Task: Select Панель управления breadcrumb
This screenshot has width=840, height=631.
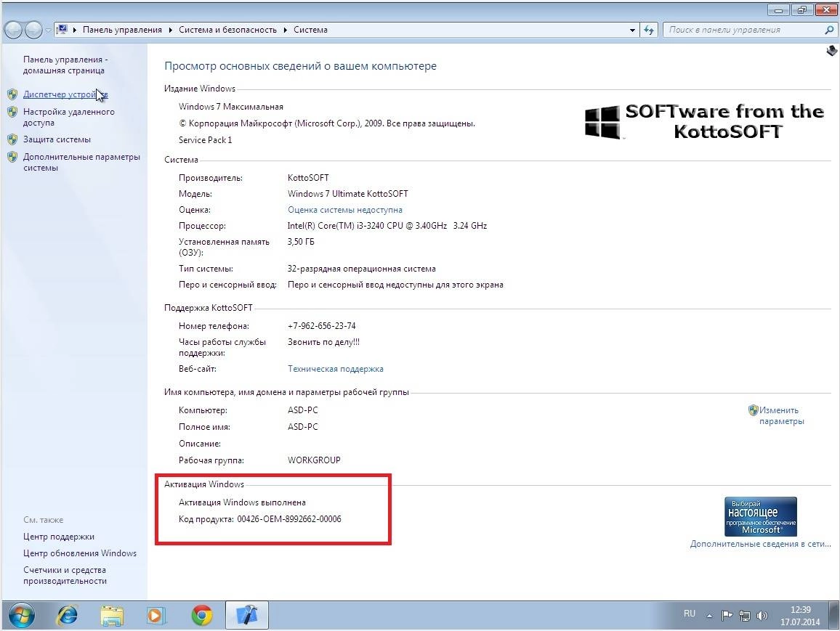Action: click(x=122, y=30)
